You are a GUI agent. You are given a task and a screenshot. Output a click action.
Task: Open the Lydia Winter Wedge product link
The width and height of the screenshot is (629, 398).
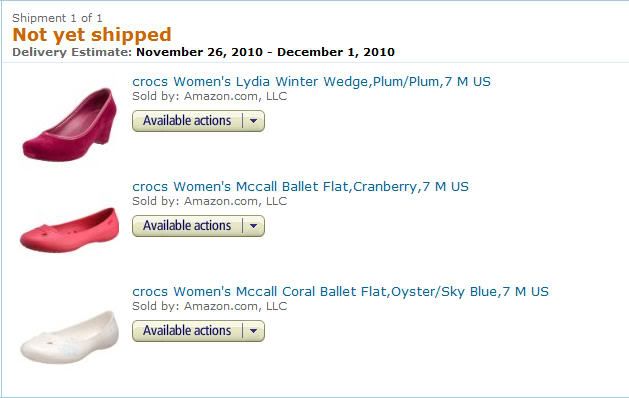coord(311,81)
